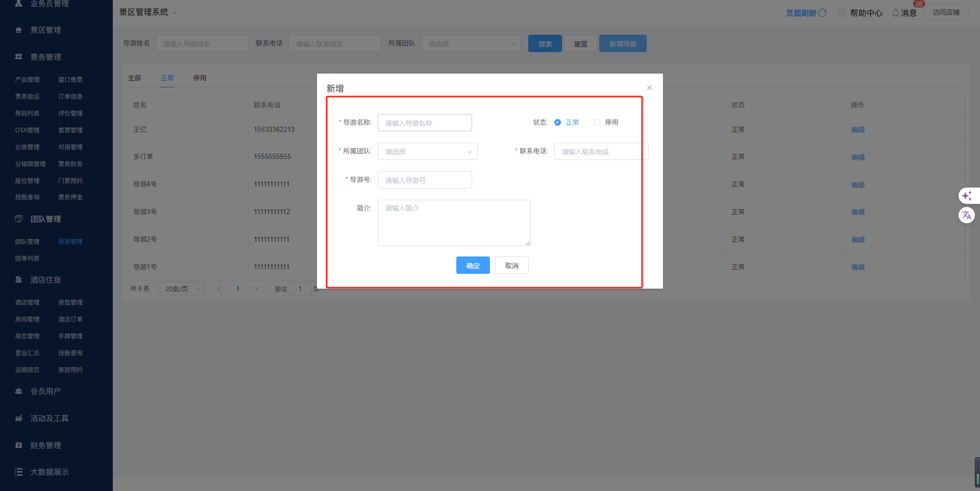Select the 正常 status radio button

pyautogui.click(x=557, y=123)
